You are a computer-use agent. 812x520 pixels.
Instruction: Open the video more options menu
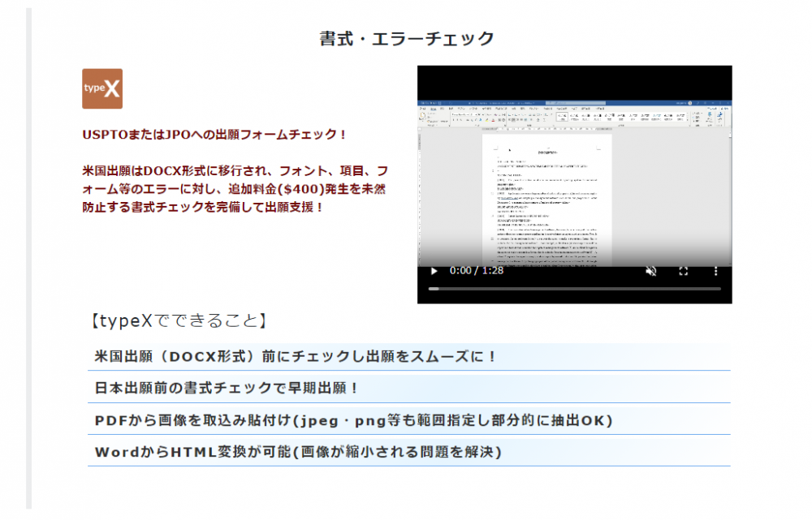point(715,271)
